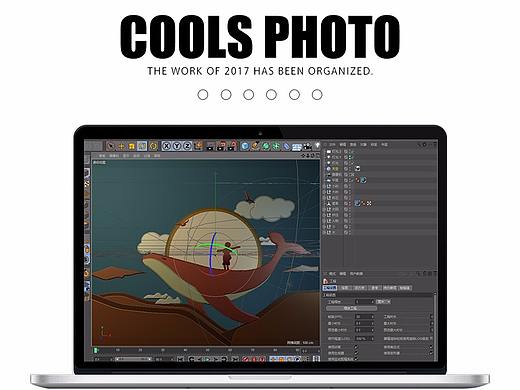Open Object Manager Edit menu
Screen dimensions: 520x390
pyautogui.click(x=343, y=144)
